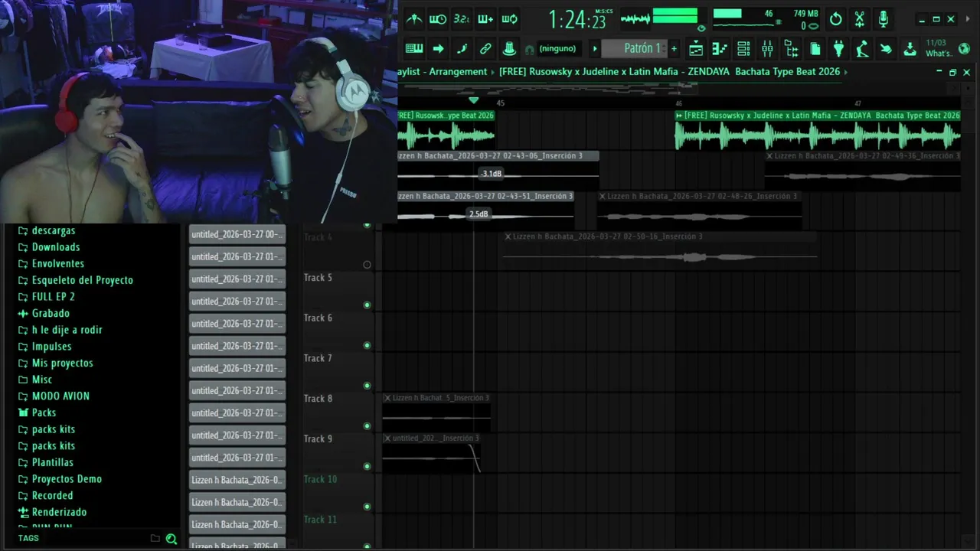The image size is (980, 551).
Task: Expand the FULL EP 2 folder
Action: click(46, 297)
